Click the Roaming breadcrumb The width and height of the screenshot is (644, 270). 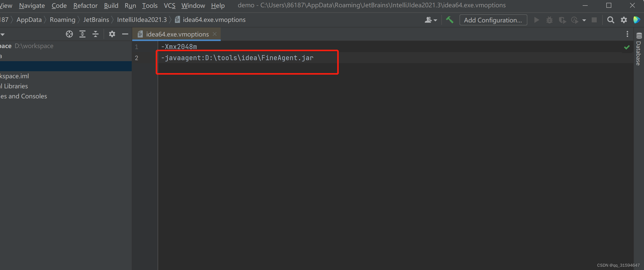coord(63,20)
